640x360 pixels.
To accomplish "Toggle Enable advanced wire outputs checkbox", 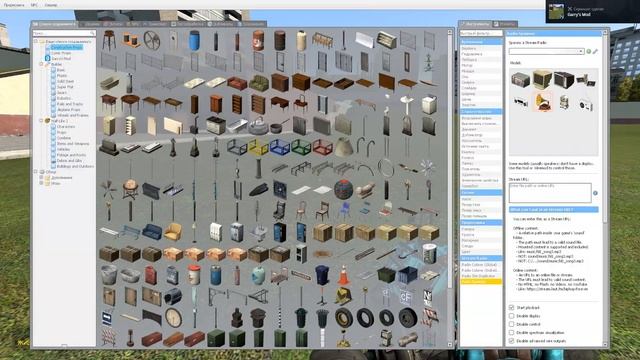I will tap(511, 340).
